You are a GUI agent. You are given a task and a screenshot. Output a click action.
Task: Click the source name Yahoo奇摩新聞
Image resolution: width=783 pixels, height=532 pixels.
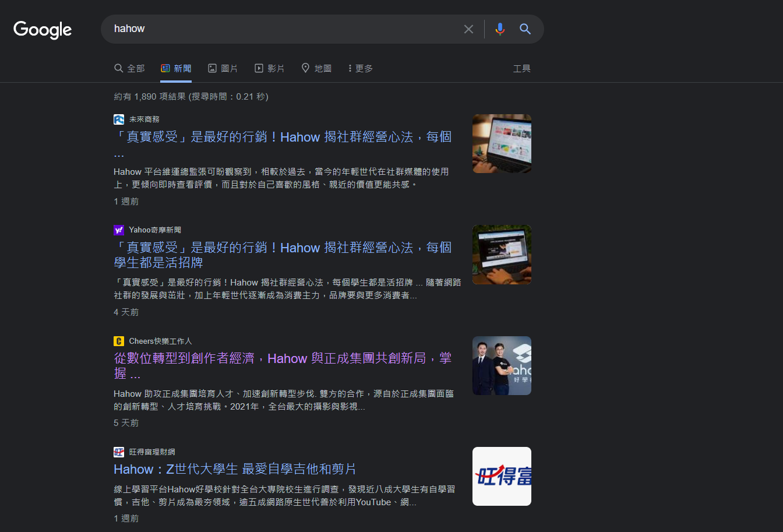coord(156,230)
